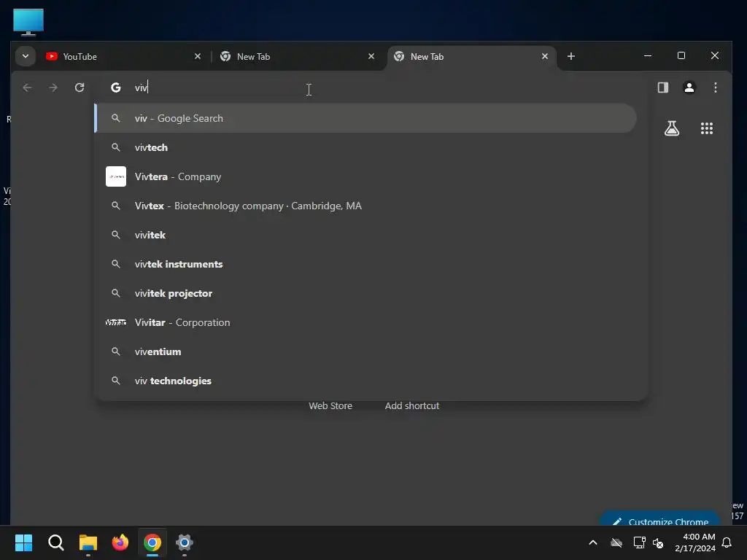This screenshot has width=747, height=560.
Task: Go back to previous page
Action: pos(27,87)
